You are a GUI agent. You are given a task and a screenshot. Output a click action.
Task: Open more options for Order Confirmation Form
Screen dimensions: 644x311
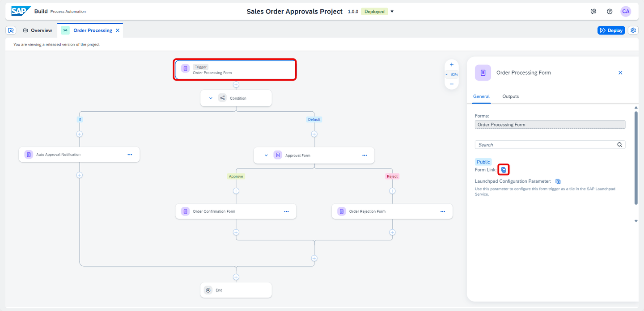(286, 211)
